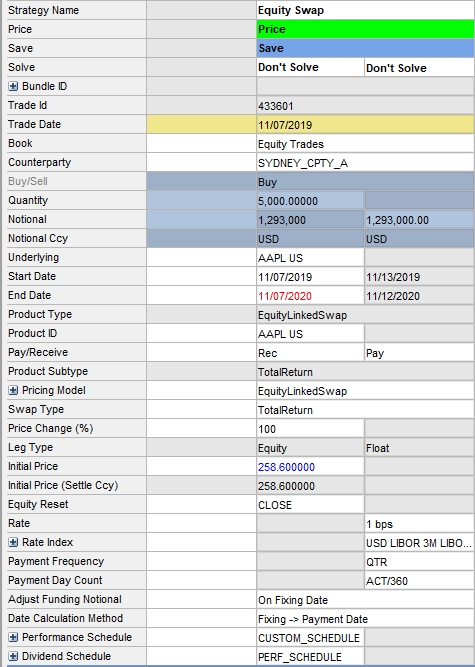This screenshot has width=475, height=667.
Task: Click Counterparty value SYDNEY_CPTY_A
Action: (365, 162)
